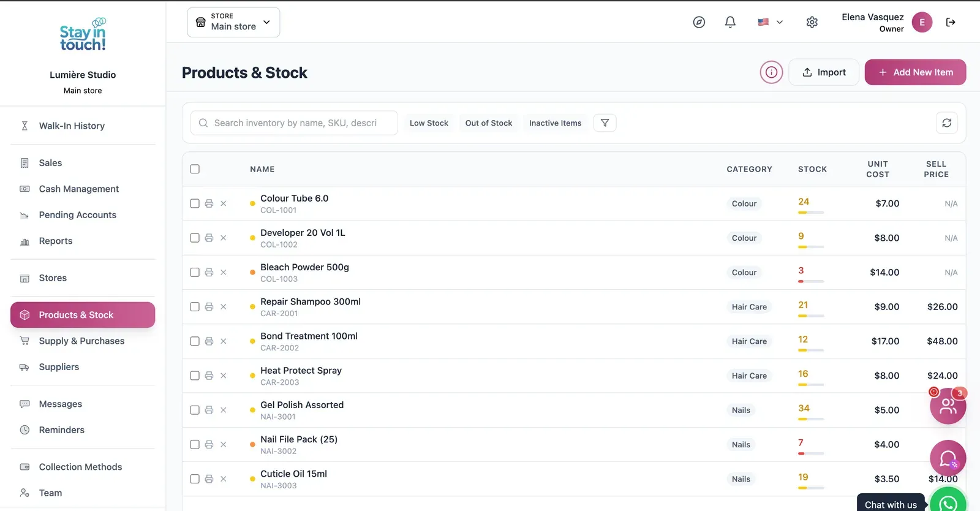Screen dimensions: 980x511
Task: Print label for Gel Polish Assorted
Action: 209,410
